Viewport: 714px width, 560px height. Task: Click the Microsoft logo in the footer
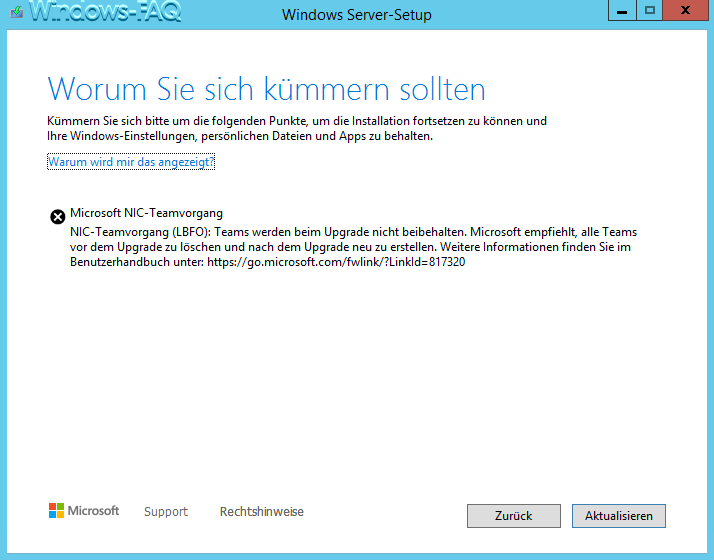tap(84, 511)
